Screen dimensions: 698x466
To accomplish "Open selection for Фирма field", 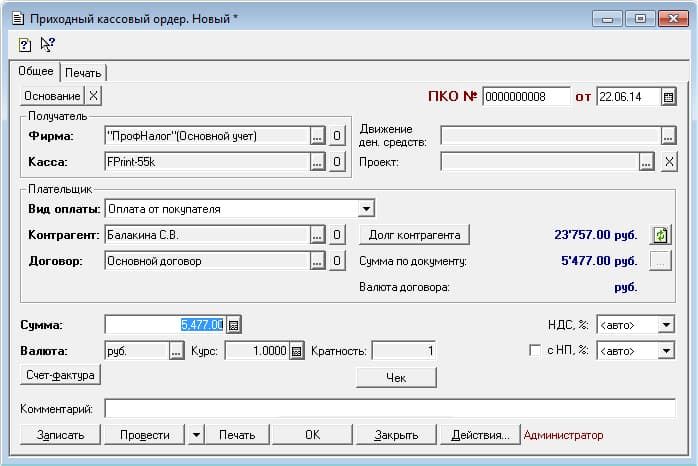I will click(317, 136).
